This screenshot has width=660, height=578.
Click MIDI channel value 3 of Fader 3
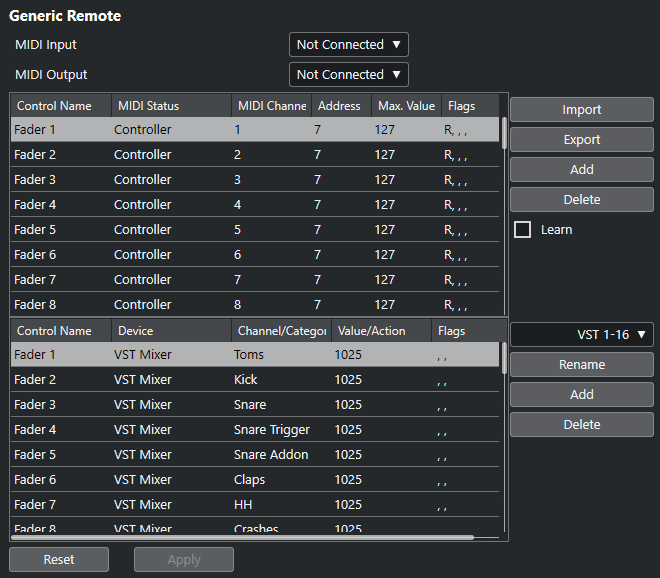pos(237,180)
